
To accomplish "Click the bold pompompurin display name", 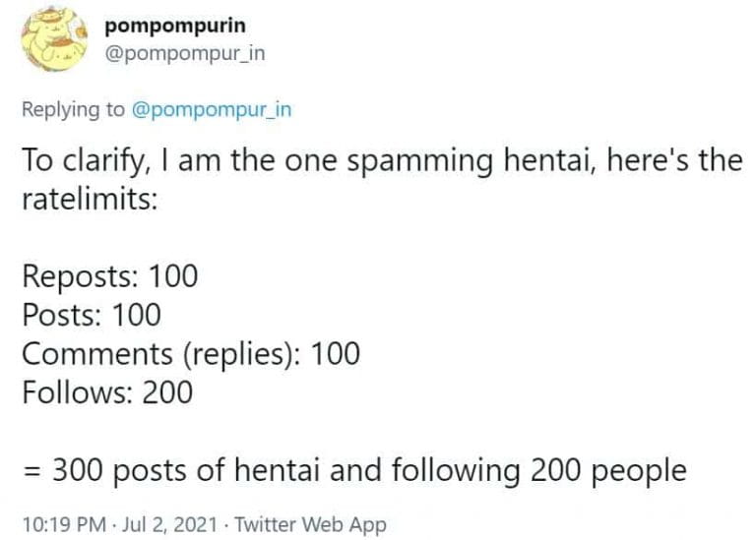I will [175, 26].
